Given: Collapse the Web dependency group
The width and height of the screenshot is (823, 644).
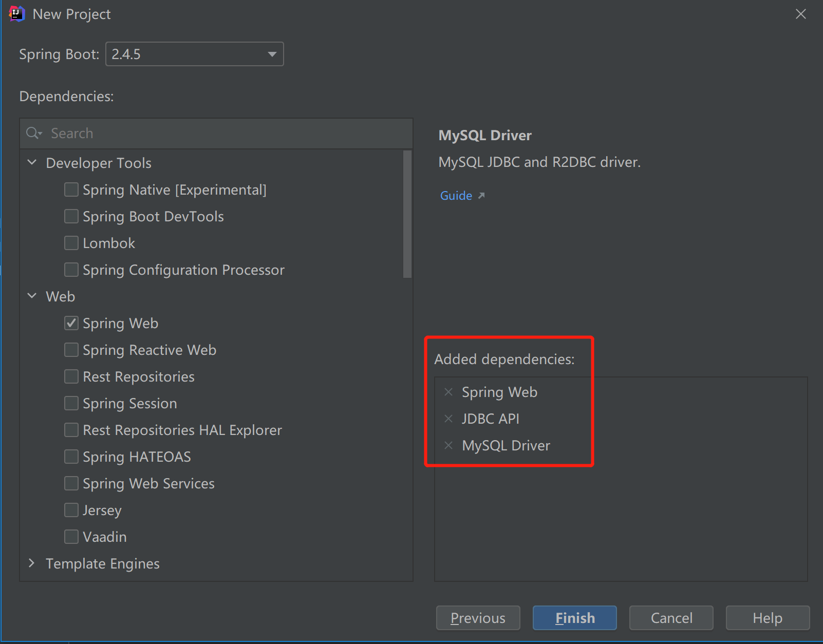Looking at the screenshot, I should (32, 296).
